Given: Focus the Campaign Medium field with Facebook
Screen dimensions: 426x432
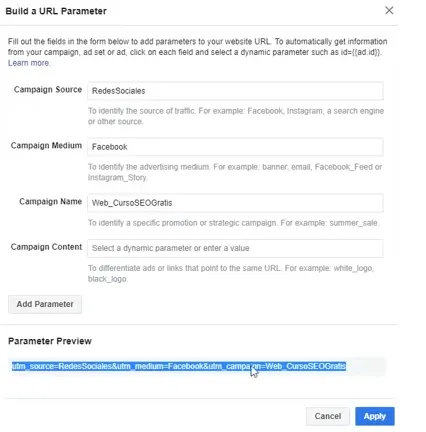Looking at the screenshot, I should tap(235, 147).
